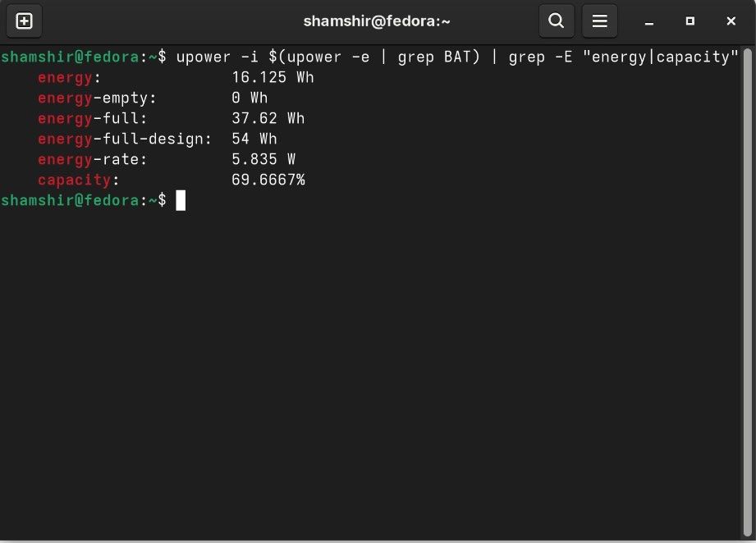756x543 pixels.
Task: Click the value 69.6667%
Action: click(x=268, y=180)
